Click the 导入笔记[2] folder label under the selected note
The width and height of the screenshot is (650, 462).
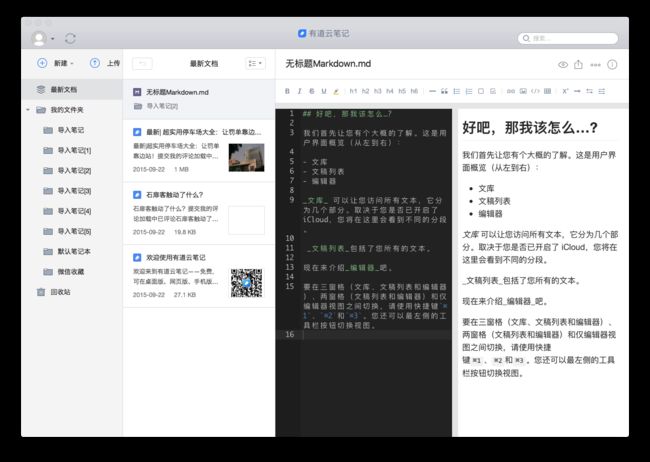click(x=162, y=107)
